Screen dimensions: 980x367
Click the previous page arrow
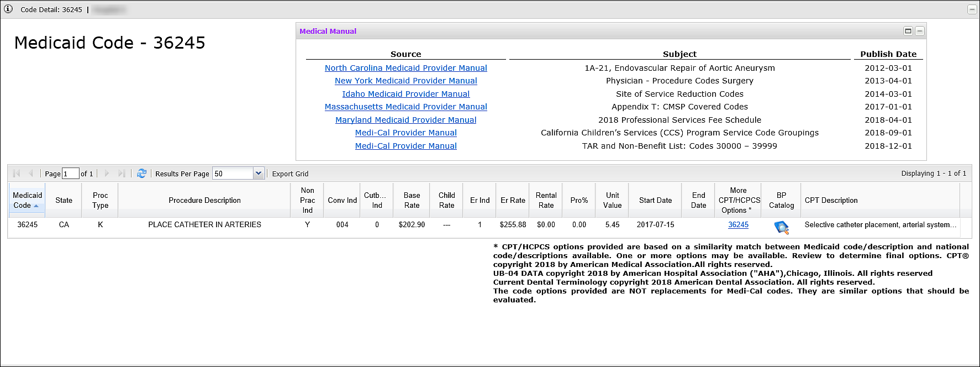[x=31, y=174]
